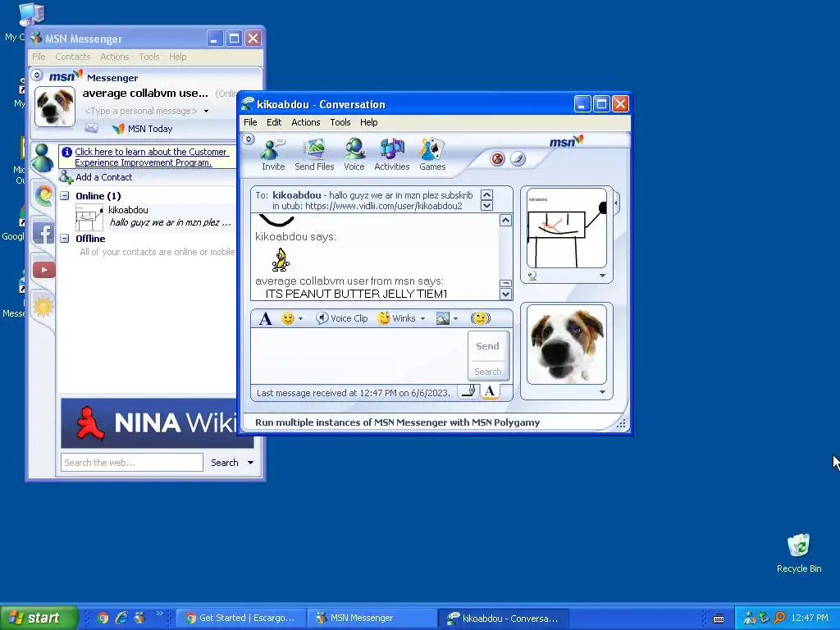Image resolution: width=840 pixels, height=630 pixels.
Task: Start a Voice call with kikoabdou
Action: pyautogui.click(x=354, y=154)
